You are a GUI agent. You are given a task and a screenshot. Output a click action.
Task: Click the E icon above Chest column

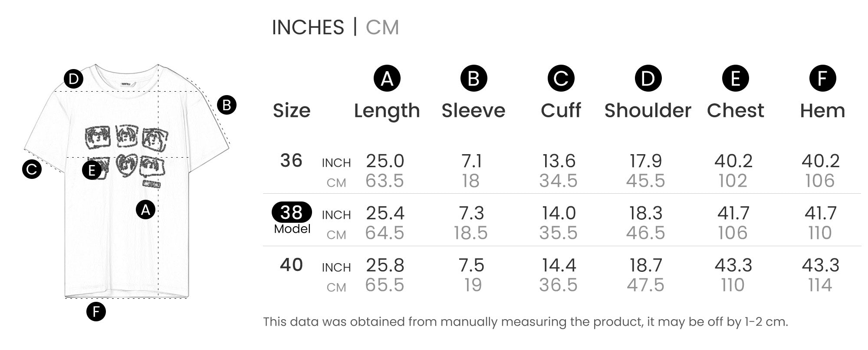(735, 79)
